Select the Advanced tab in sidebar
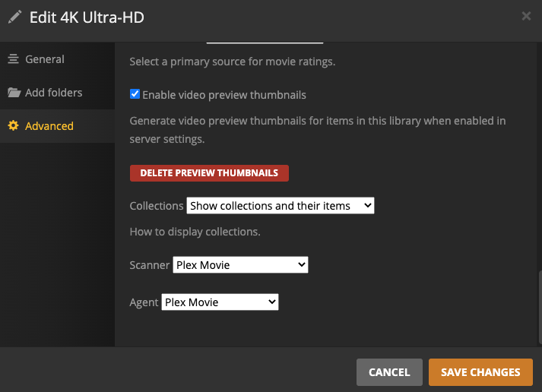The width and height of the screenshot is (542, 392). tap(49, 126)
